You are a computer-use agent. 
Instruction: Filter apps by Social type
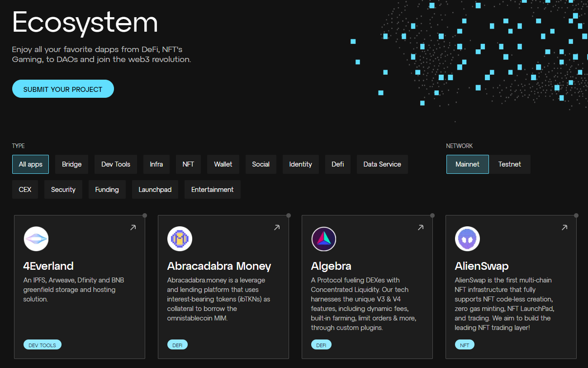pyautogui.click(x=261, y=164)
